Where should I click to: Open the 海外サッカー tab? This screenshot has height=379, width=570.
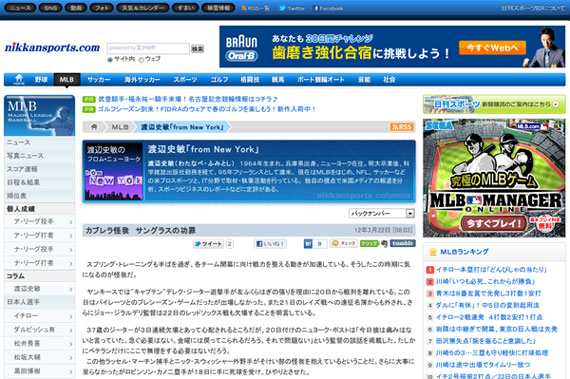click(x=142, y=80)
